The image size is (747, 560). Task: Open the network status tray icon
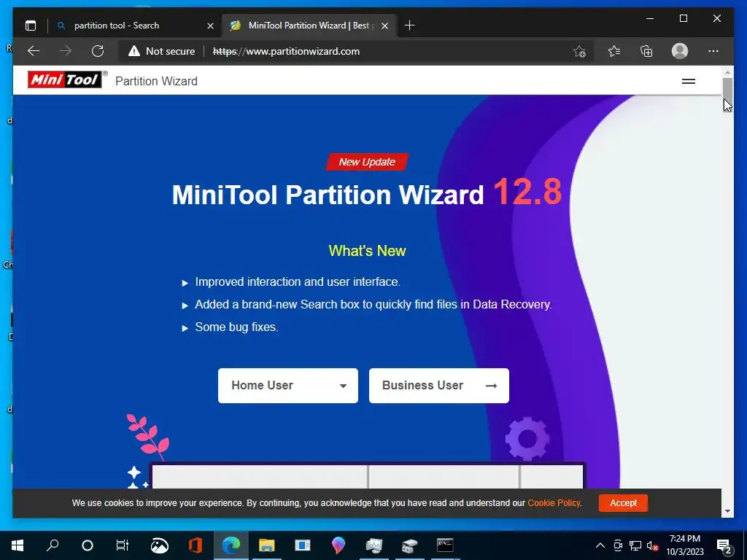click(x=635, y=545)
